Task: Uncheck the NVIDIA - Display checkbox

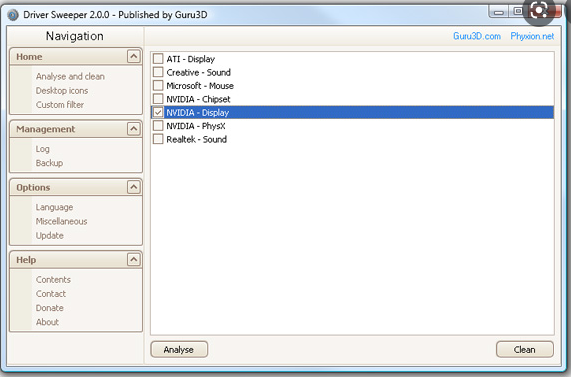Action: 158,112
